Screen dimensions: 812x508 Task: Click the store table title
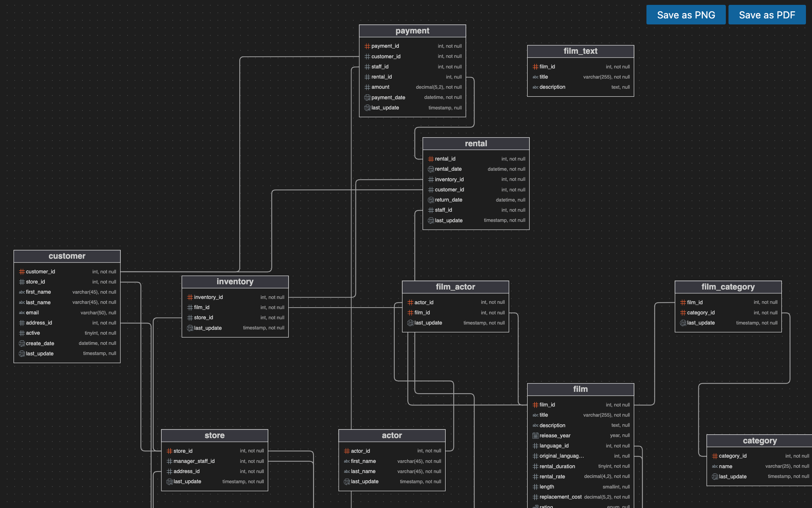pyautogui.click(x=214, y=435)
